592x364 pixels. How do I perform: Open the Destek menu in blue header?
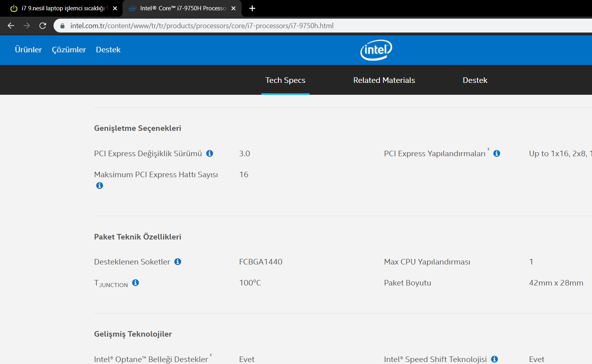point(108,50)
